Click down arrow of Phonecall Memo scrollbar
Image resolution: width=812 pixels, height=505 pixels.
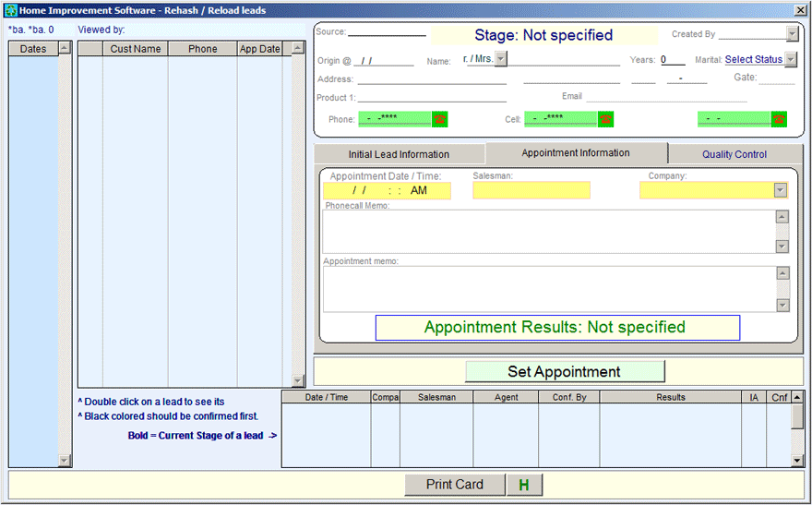[x=782, y=246]
